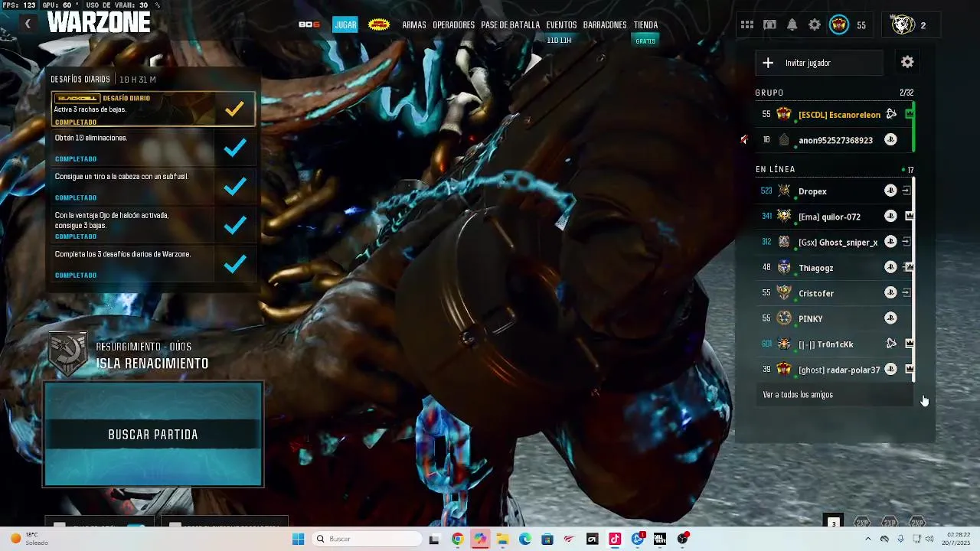Open notifications bell icon
This screenshot has width=980, height=551.
pos(792,25)
